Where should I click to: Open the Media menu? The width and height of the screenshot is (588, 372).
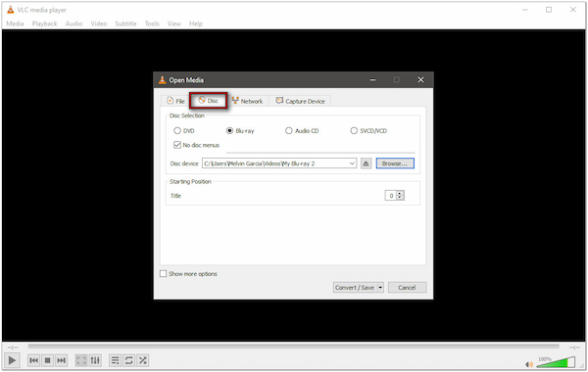[x=15, y=23]
